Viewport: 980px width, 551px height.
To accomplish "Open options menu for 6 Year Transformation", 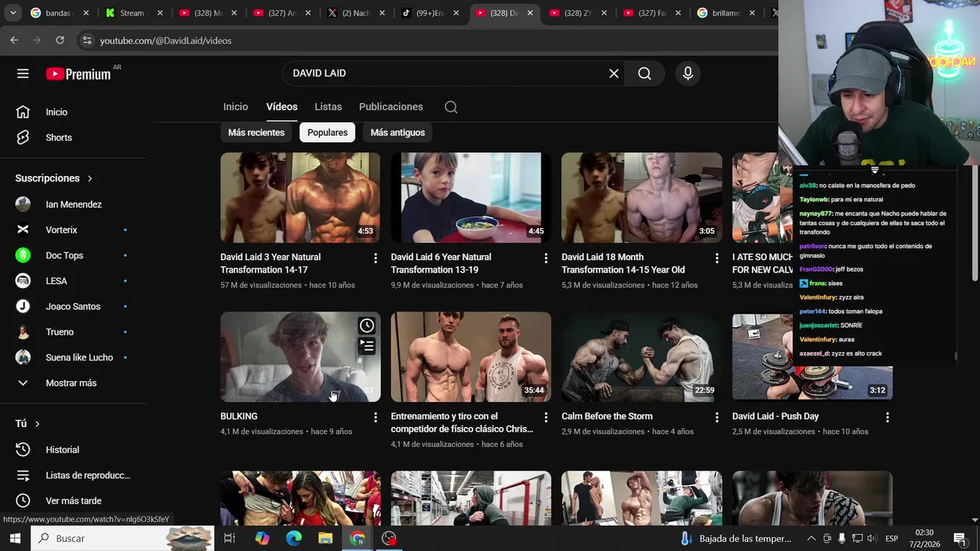I will tap(546, 259).
